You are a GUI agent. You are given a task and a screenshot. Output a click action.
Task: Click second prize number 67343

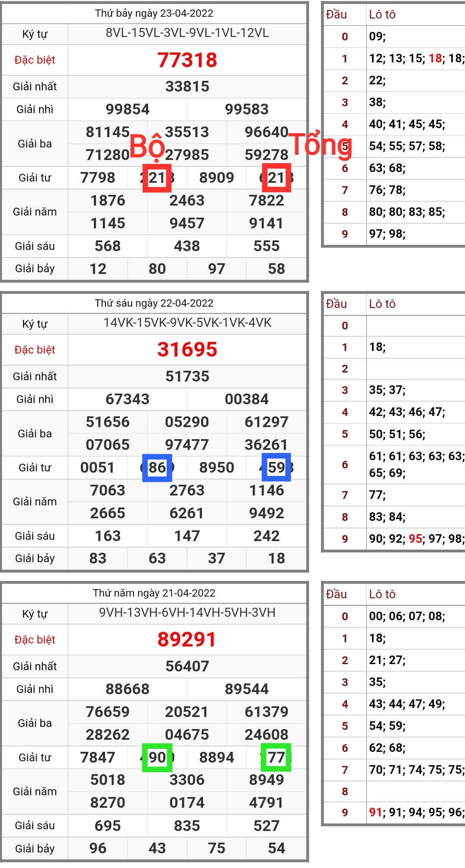[127, 399]
